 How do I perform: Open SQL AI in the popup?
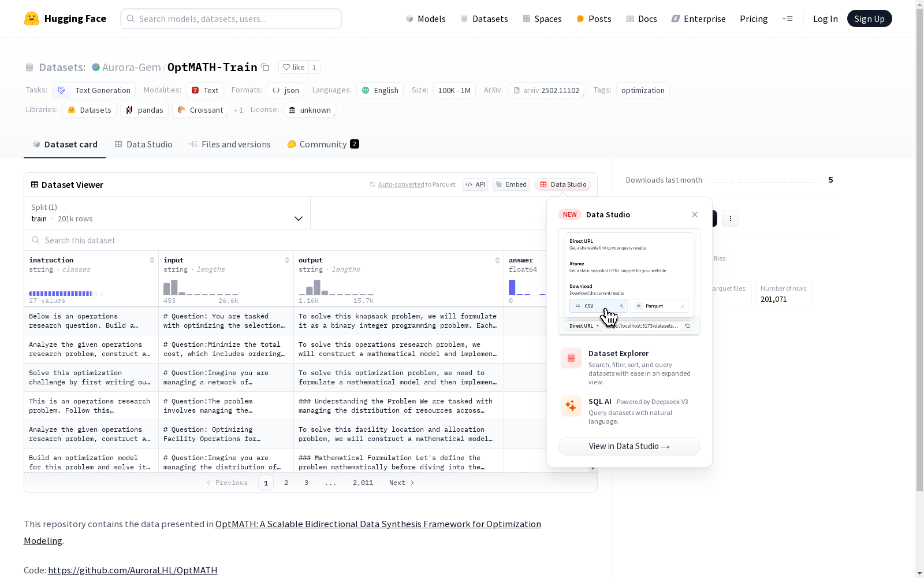tap(629, 411)
